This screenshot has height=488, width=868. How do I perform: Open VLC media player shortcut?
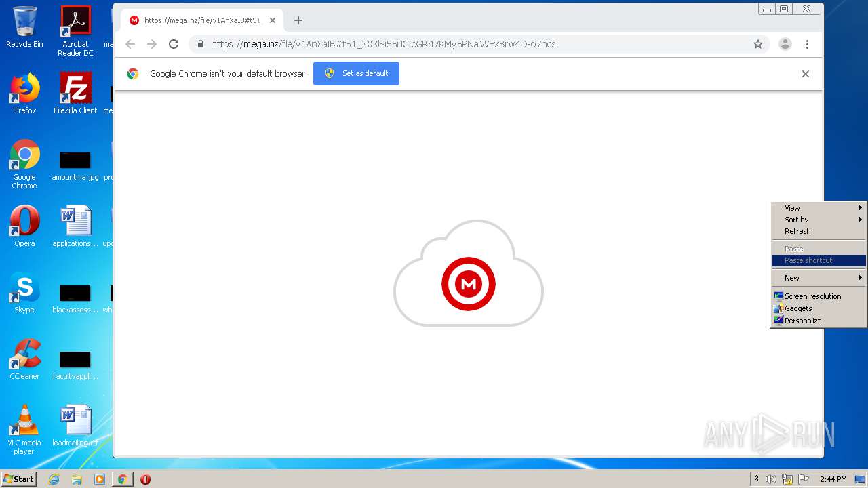click(x=24, y=430)
